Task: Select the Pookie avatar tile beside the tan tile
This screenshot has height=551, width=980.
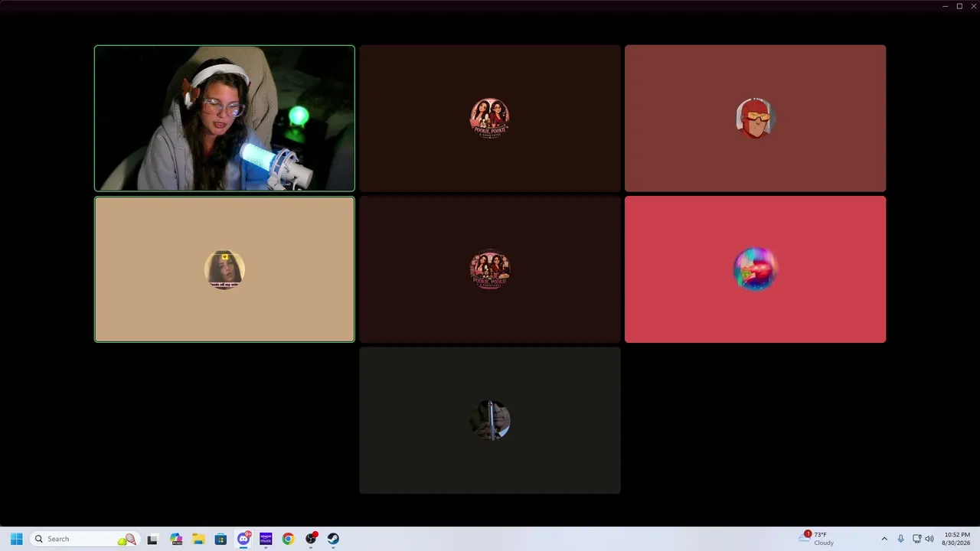Action: [490, 269]
